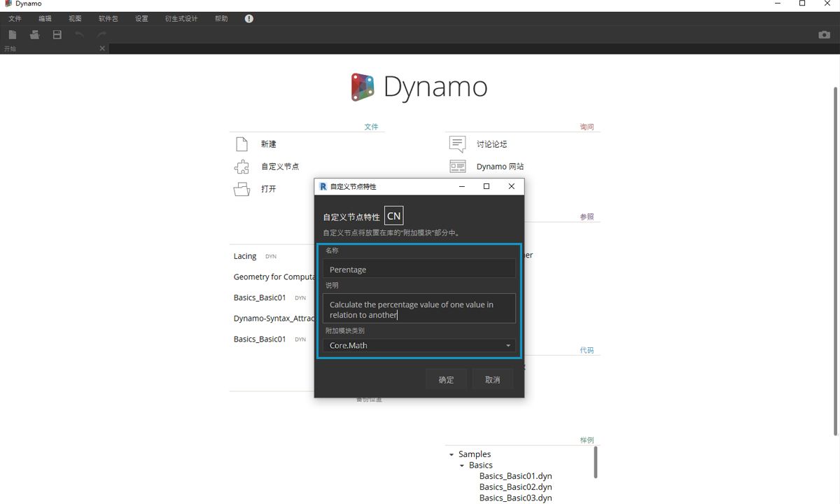Open the Core.Math category dropdown
The height and width of the screenshot is (504, 840).
(x=419, y=346)
